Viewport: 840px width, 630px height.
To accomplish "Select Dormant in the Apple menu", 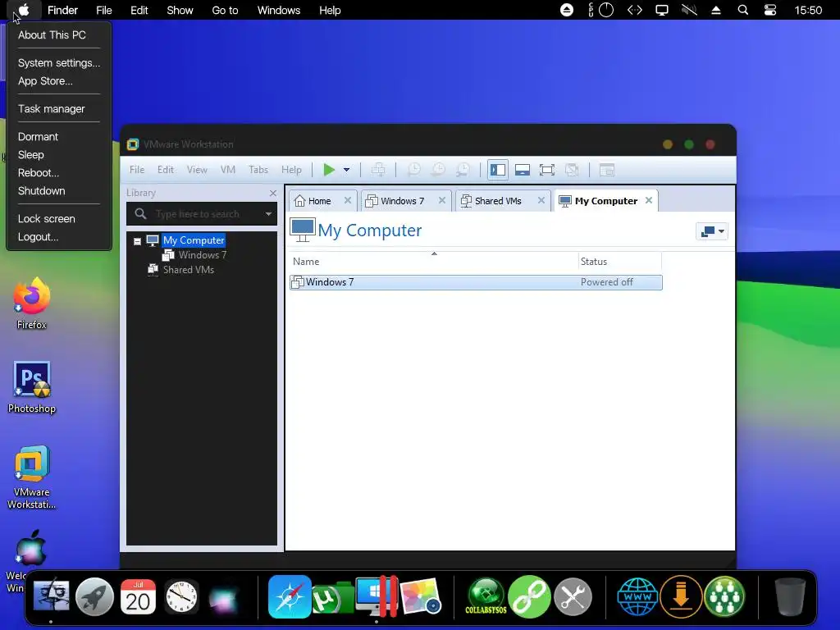I will (38, 137).
